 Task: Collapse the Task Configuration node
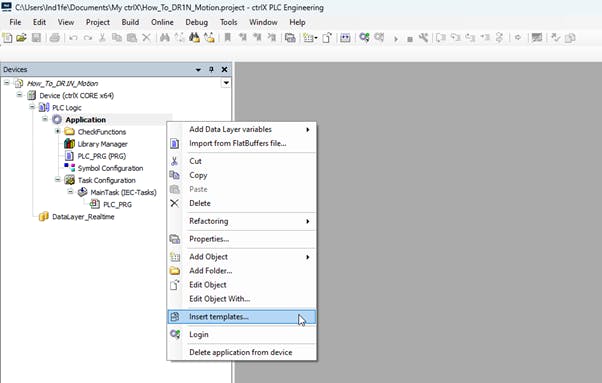[x=58, y=180]
